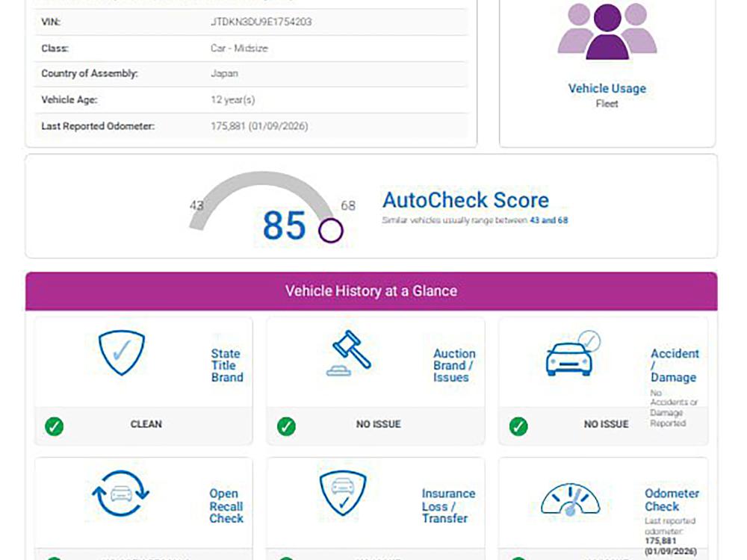Click green checkmark in Accident Damage card
Image resolution: width=747 pixels, height=560 pixels.
(518, 426)
